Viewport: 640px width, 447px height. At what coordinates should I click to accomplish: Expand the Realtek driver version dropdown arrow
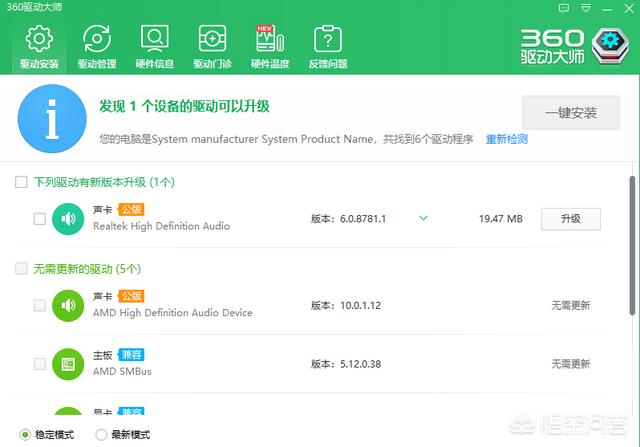click(423, 218)
